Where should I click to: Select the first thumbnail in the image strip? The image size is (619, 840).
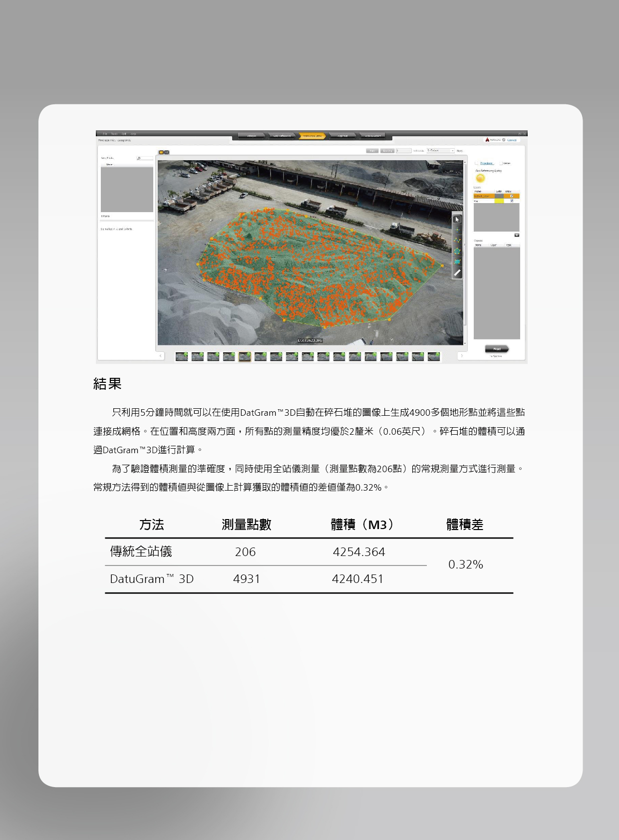click(182, 356)
